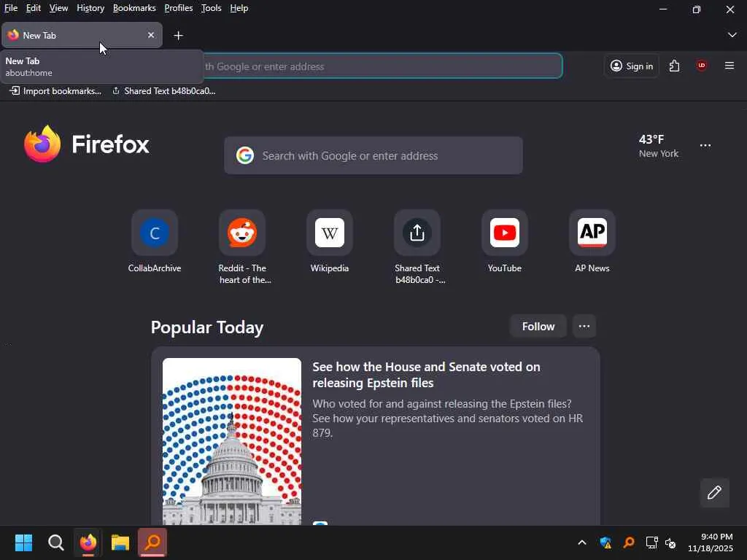
Task: Click the Google icon in the search box
Action: pos(245,155)
